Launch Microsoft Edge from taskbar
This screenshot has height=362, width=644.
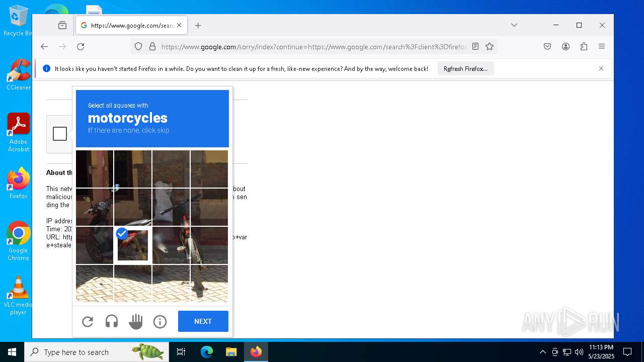(x=207, y=352)
